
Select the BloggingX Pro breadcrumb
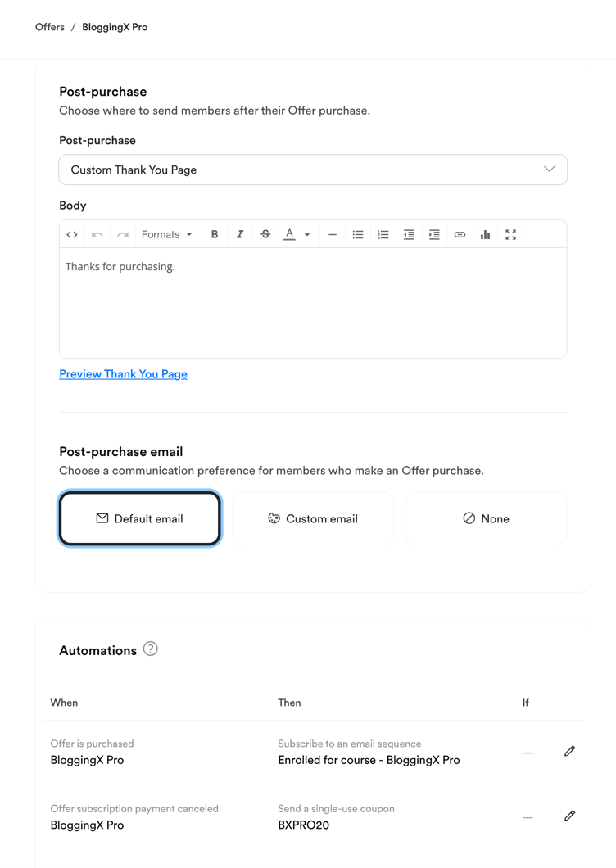pos(114,27)
